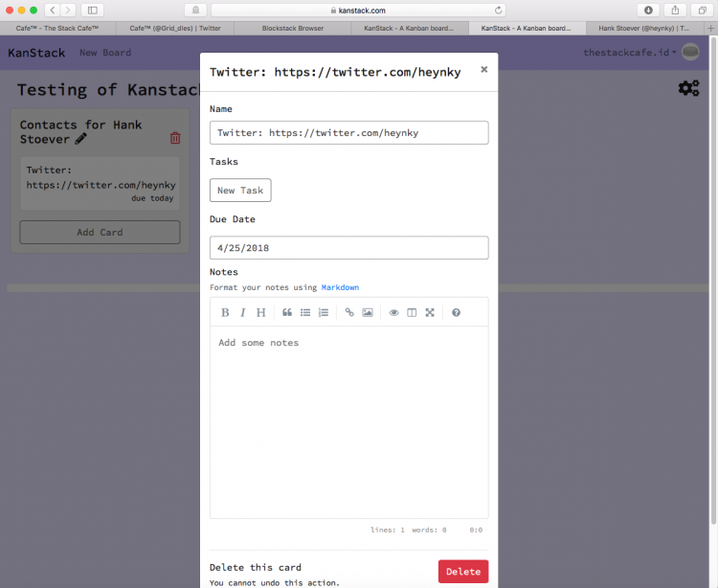Open the Markdown link
718x588 pixels.
point(340,287)
